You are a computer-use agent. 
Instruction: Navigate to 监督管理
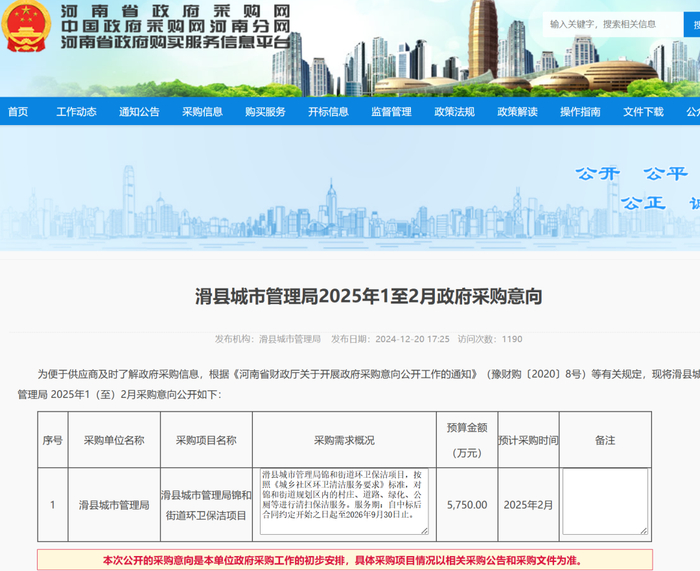click(x=392, y=112)
